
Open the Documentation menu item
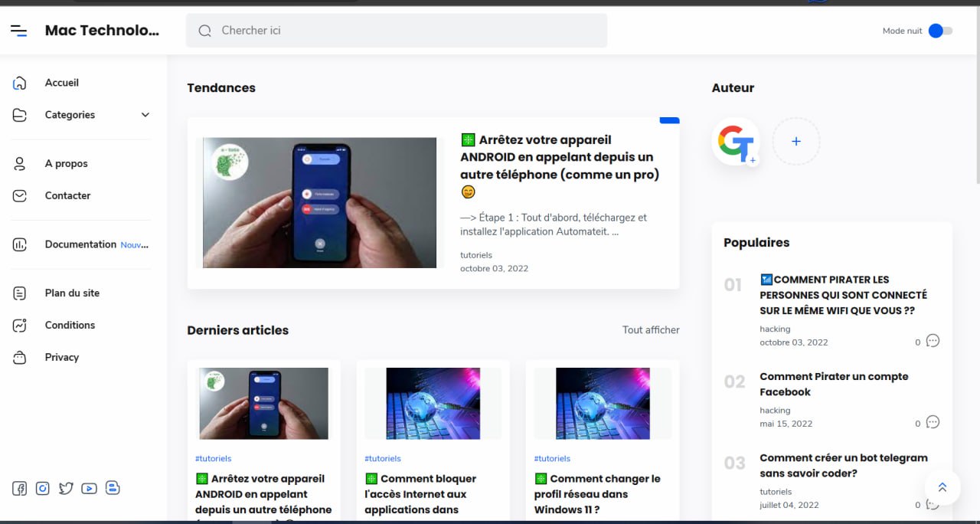click(80, 244)
